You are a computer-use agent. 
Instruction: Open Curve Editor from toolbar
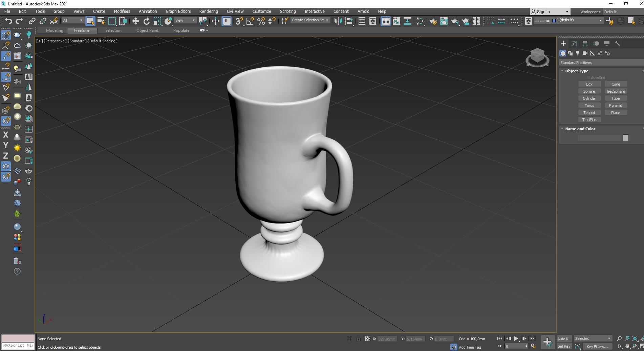tap(396, 21)
